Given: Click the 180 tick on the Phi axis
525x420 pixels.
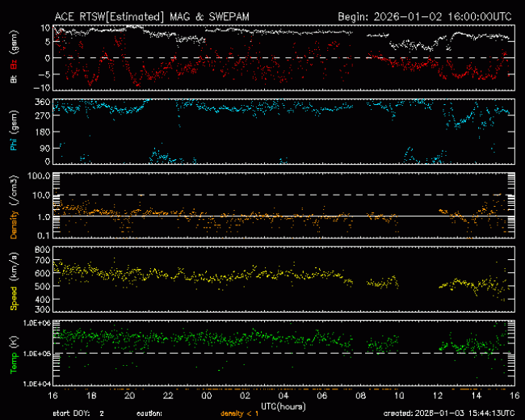Looking at the screenshot, I should [x=43, y=132].
